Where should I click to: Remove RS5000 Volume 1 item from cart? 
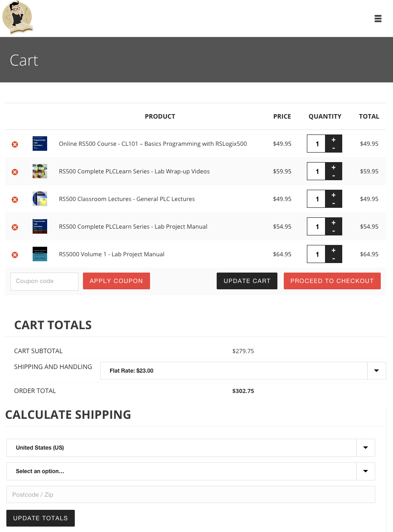pyautogui.click(x=15, y=254)
